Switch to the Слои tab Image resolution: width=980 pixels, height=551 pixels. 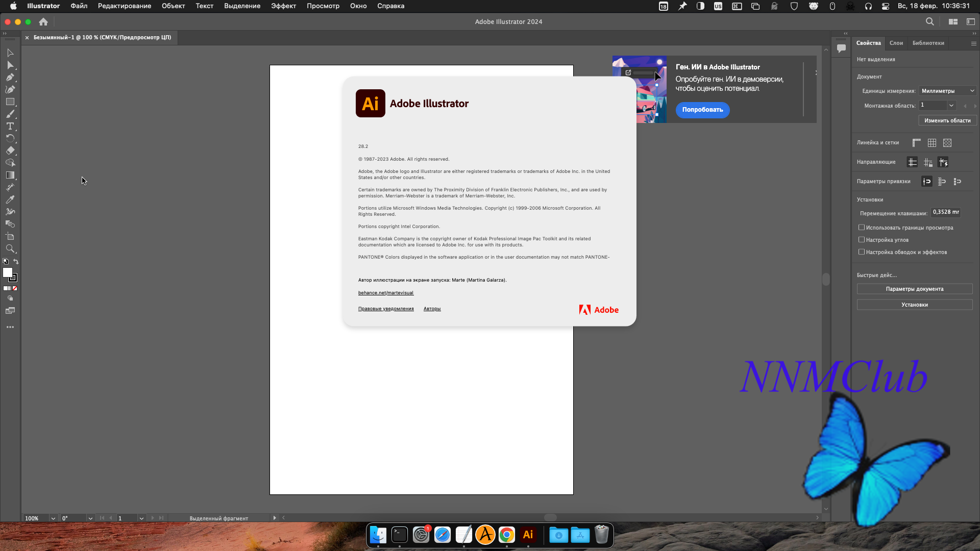(x=896, y=43)
